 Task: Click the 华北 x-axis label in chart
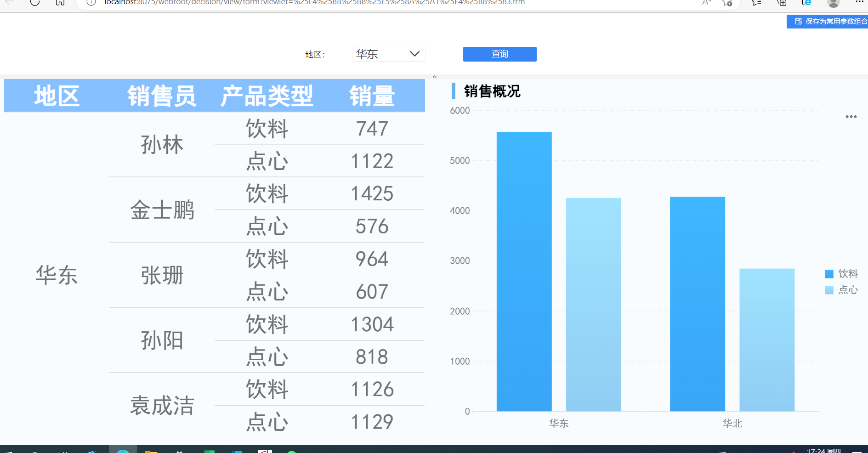click(732, 423)
